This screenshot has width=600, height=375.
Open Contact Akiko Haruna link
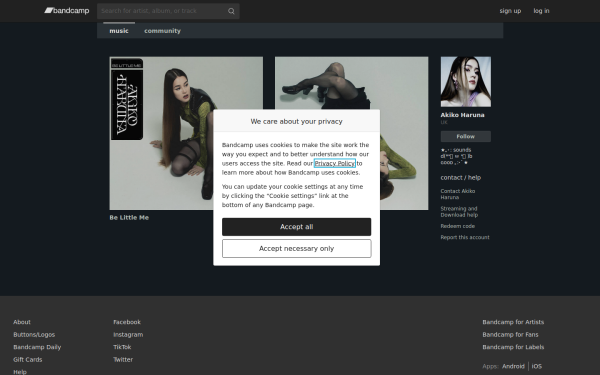click(458, 194)
